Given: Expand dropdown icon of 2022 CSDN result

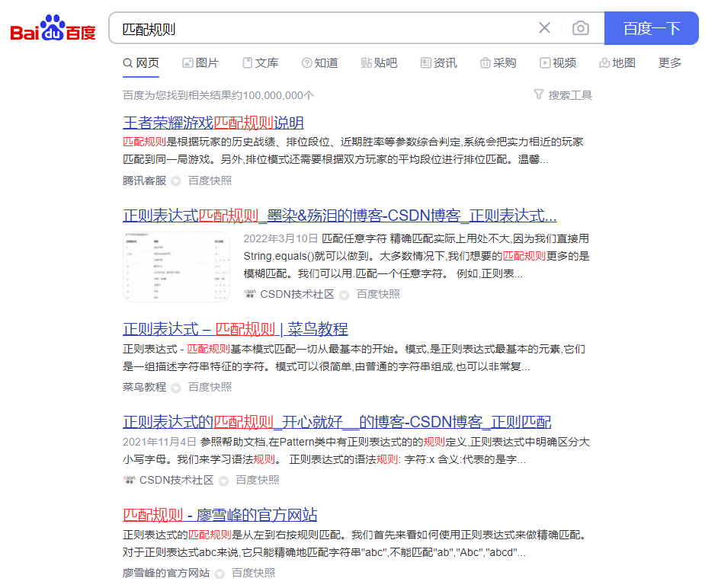Looking at the screenshot, I should [344, 295].
